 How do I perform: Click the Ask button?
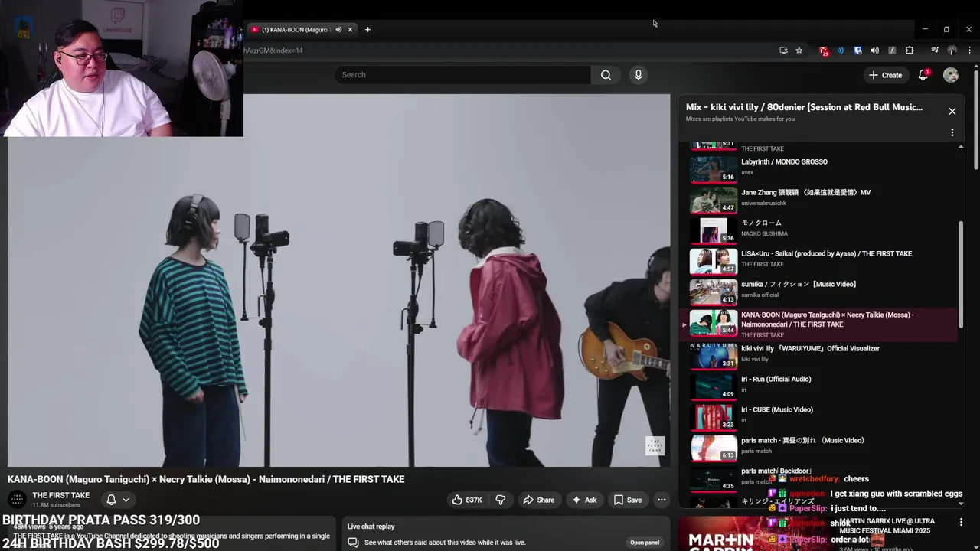click(583, 500)
